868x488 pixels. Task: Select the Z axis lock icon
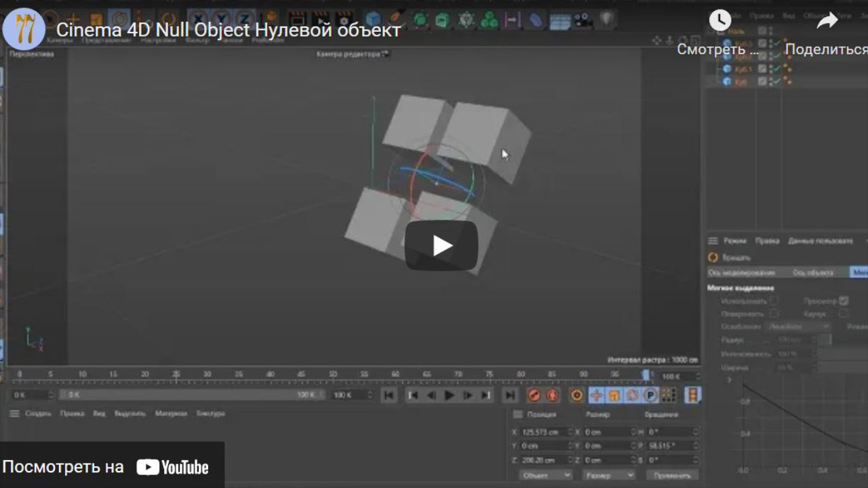(243, 16)
